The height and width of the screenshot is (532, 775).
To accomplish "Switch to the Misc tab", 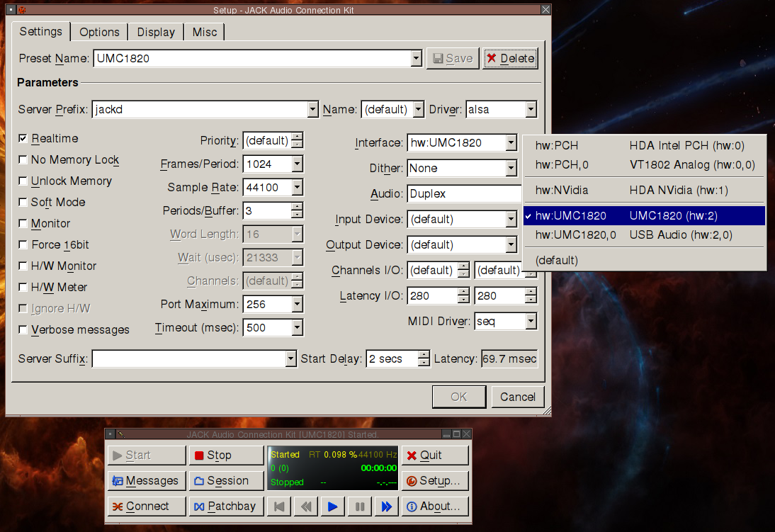I will (205, 32).
